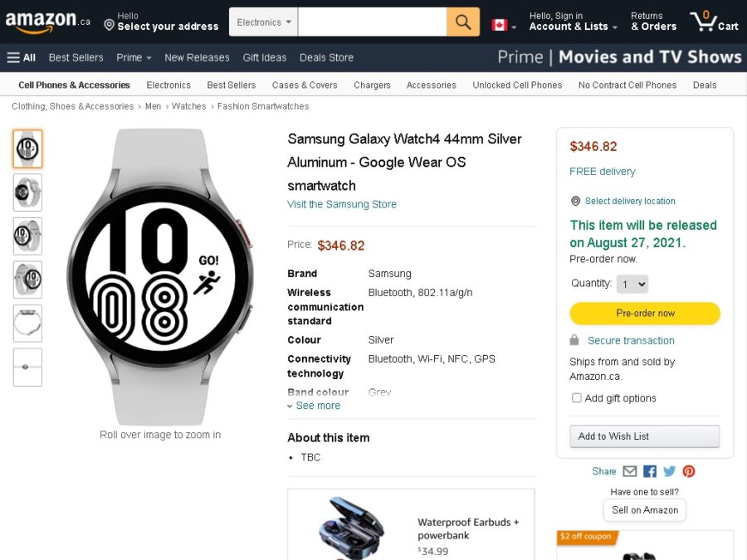Open the Electronics search category dropdown
Viewport: 747px width, 560px height.
pyautogui.click(x=263, y=22)
